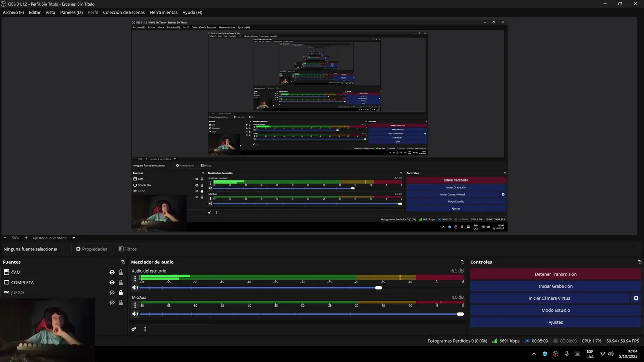Screen dimensions: 644x362
Task: Open the Colección de Escenas menu
Action: tap(124, 12)
